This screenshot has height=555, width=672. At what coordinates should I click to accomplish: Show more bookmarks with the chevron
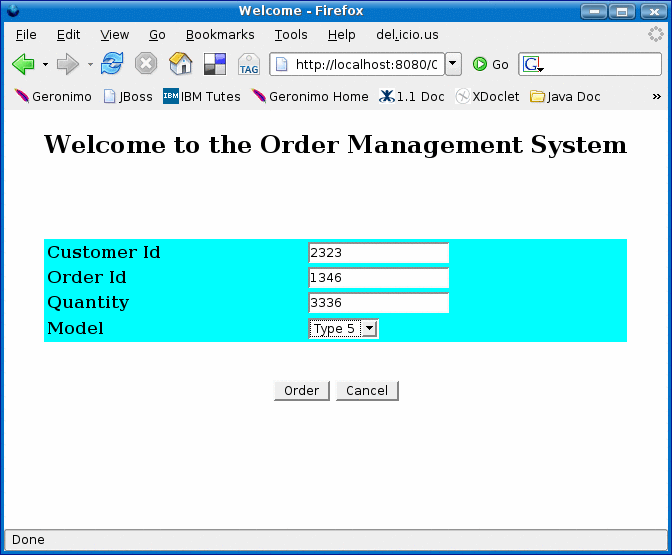[657, 96]
